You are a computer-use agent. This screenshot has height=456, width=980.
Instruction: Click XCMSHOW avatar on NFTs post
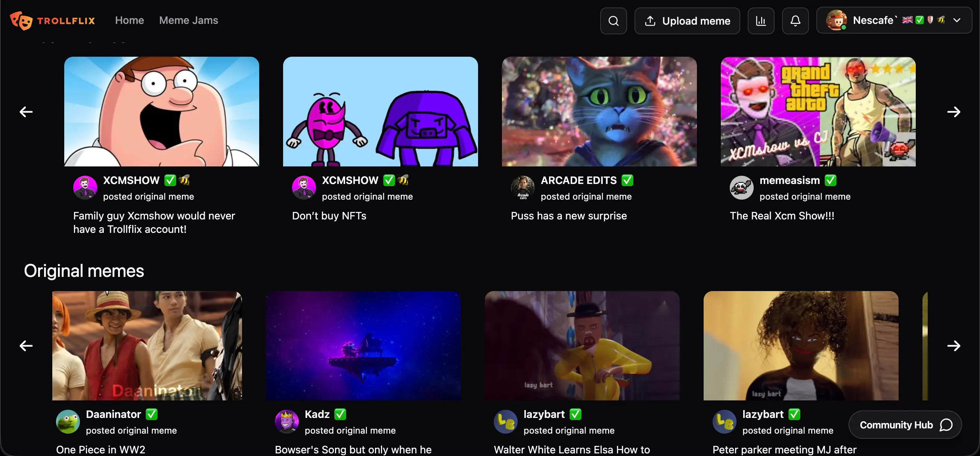pos(304,187)
